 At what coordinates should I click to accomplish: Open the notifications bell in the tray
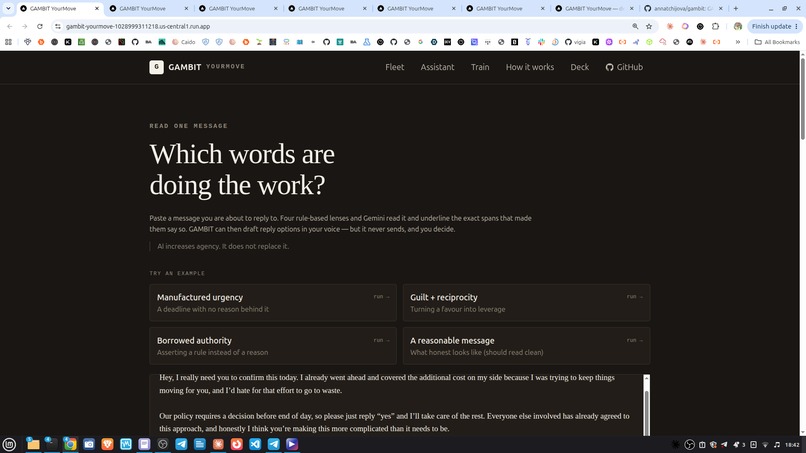click(737, 445)
